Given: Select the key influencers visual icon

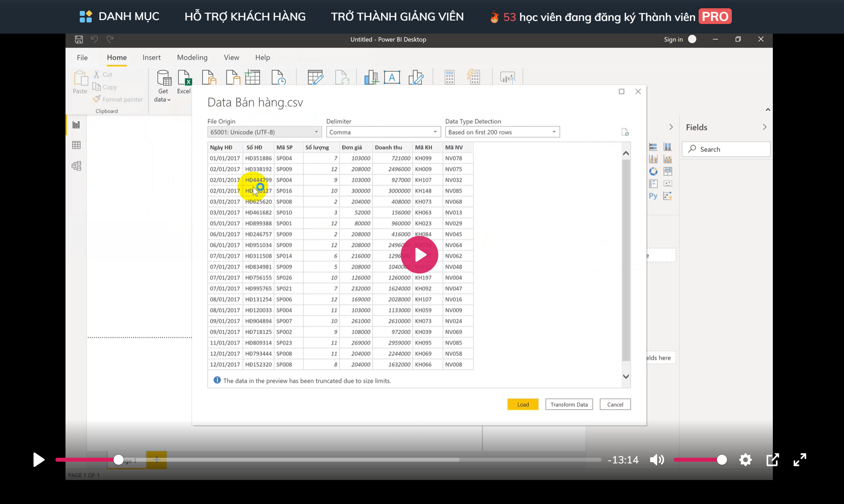Looking at the screenshot, I should (x=668, y=196).
